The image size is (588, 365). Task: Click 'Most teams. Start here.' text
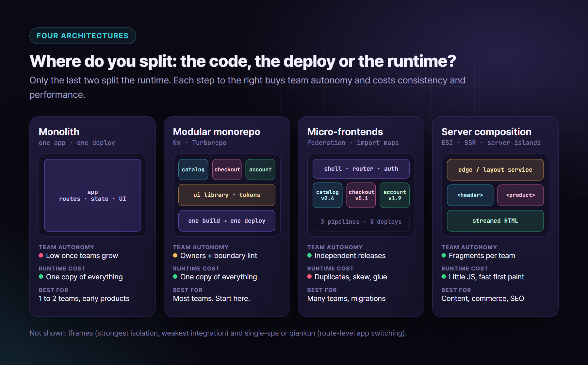(x=211, y=299)
